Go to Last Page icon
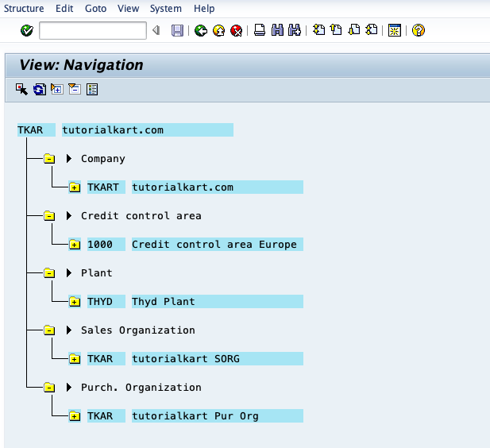This screenshot has height=448, width=490. 372,29
